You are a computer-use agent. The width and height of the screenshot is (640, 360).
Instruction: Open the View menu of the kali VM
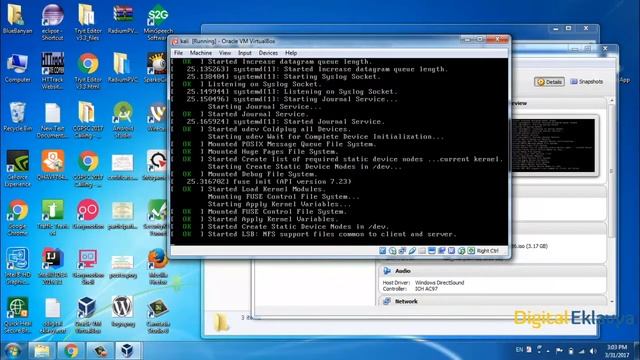pyautogui.click(x=224, y=53)
